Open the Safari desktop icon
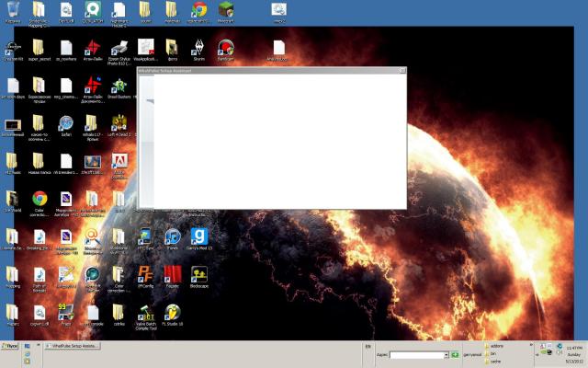This screenshot has width=588, height=368. 65,123
